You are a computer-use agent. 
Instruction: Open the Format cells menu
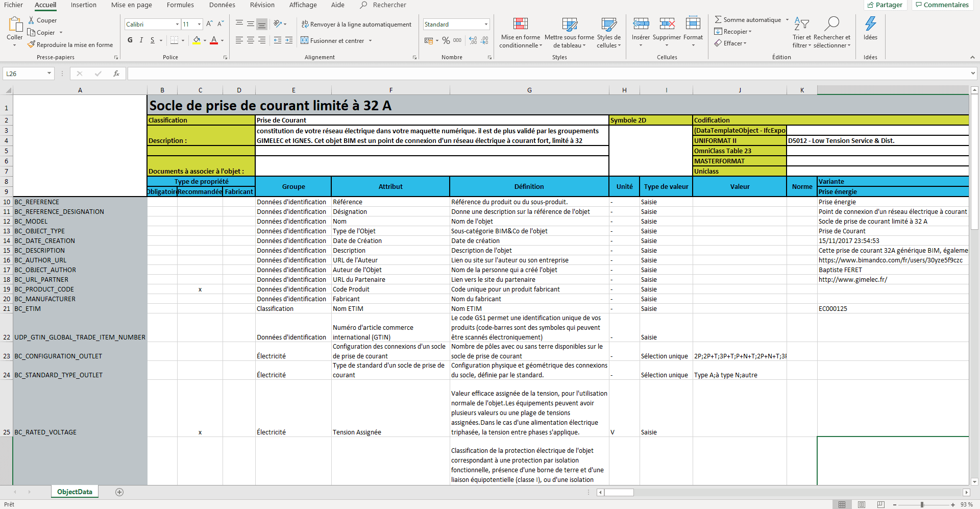coord(693,32)
